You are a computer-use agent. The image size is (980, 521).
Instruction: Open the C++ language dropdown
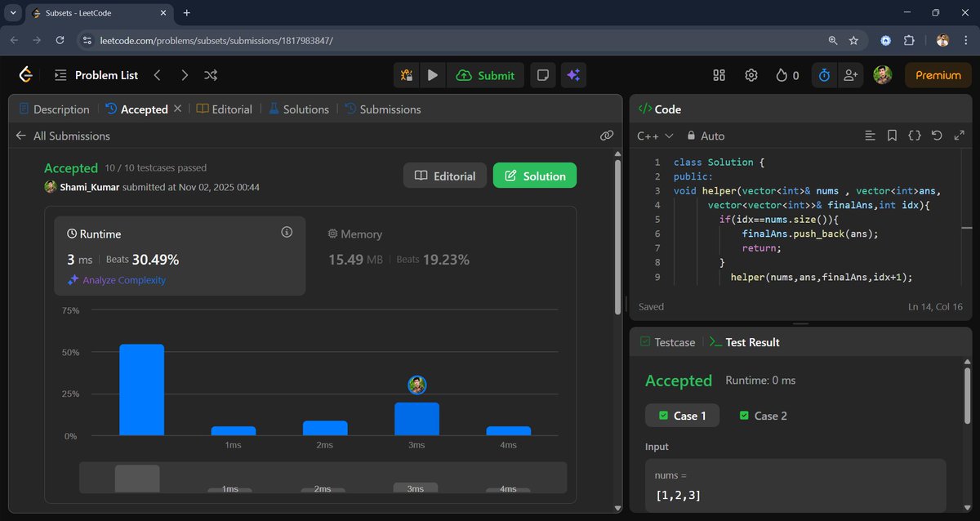(x=653, y=135)
